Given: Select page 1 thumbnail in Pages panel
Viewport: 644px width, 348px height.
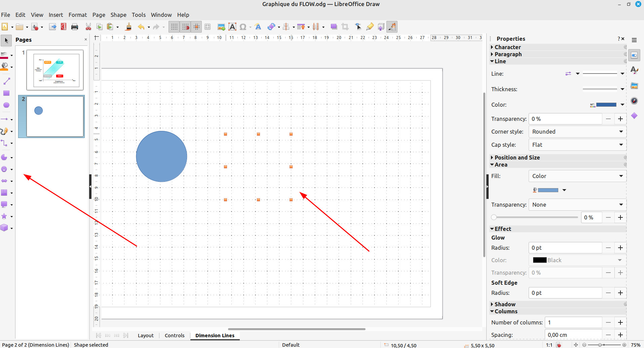Looking at the screenshot, I should pyautogui.click(x=55, y=70).
